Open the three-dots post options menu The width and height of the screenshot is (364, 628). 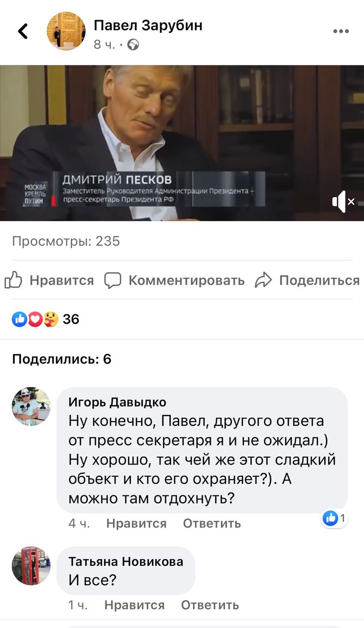pos(341,31)
